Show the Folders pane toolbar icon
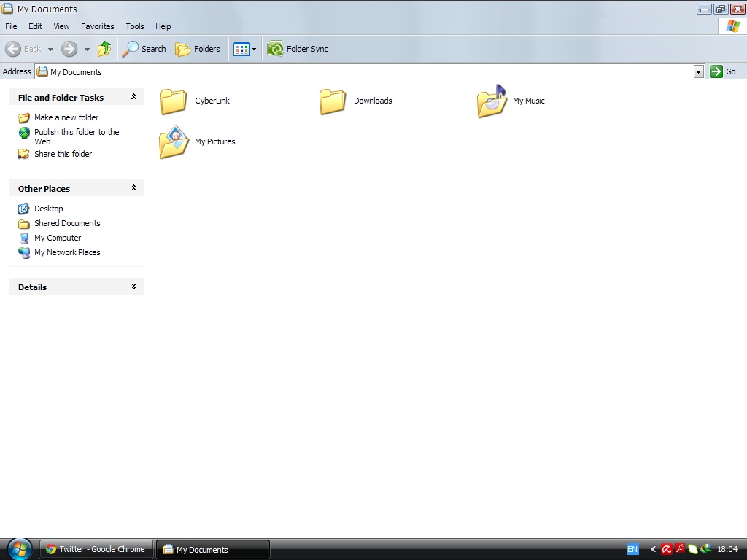747x560 pixels. click(182, 49)
